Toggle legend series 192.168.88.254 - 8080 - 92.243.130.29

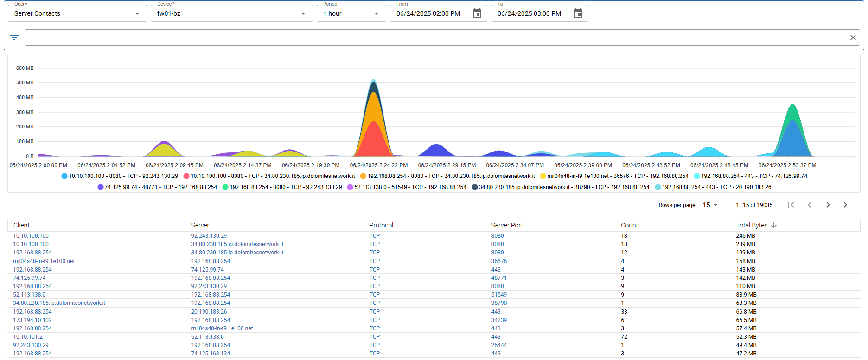click(282, 187)
